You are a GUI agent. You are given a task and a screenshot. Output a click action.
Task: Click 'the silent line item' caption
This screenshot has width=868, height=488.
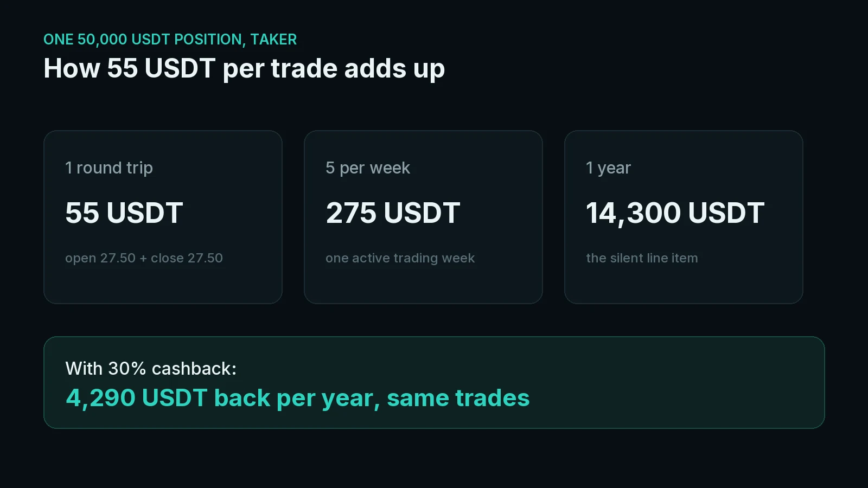pos(642,258)
